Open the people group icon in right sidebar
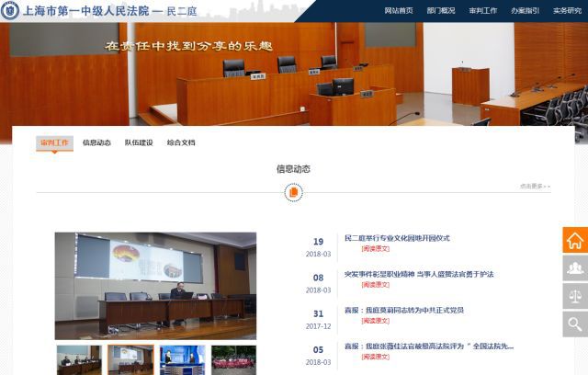The image size is (588, 375). click(575, 268)
